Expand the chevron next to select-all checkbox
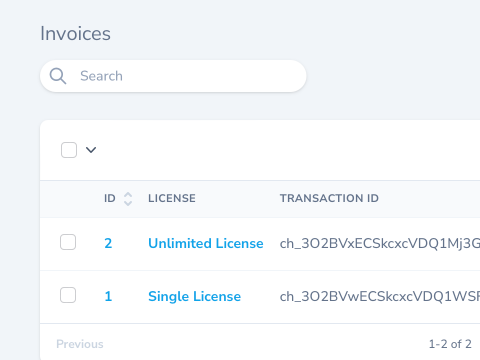480x360 pixels. [91, 150]
